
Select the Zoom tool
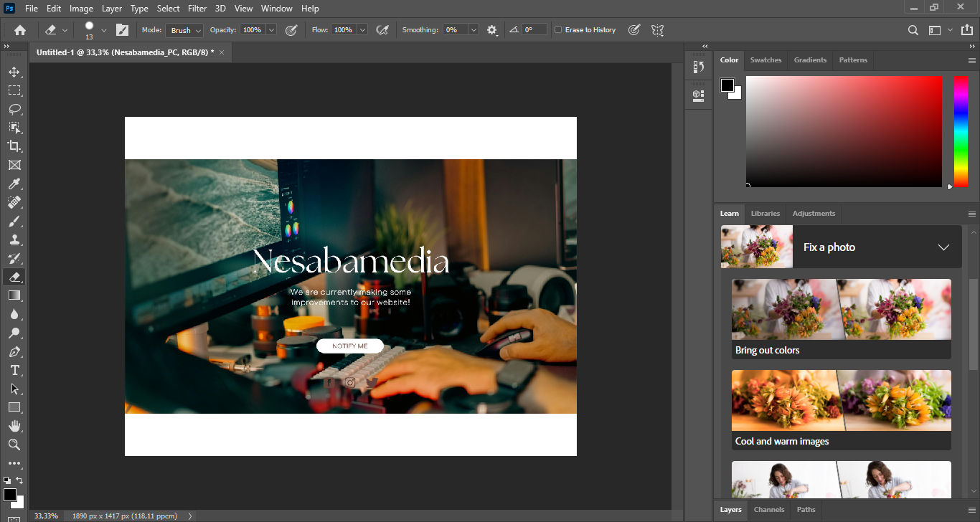tap(14, 445)
